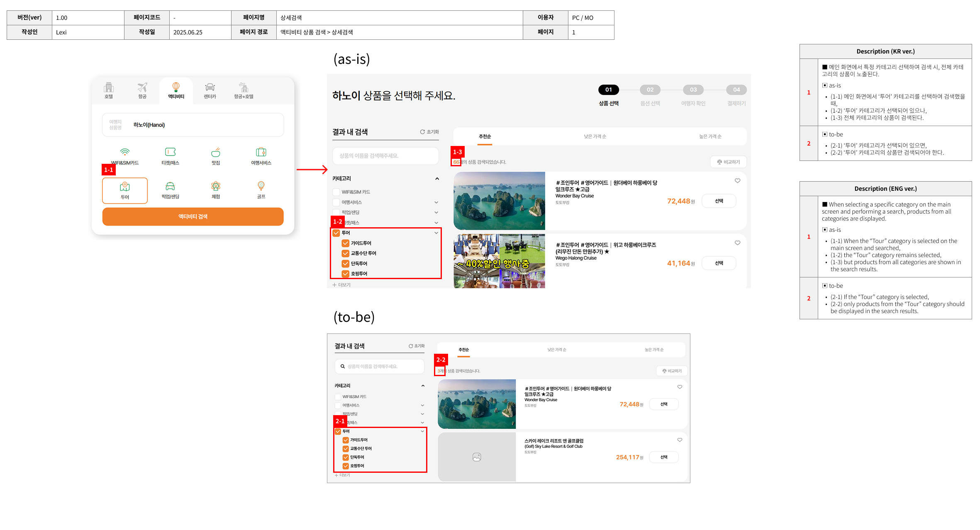Choose the WIFI&SIM card category icon
Image resolution: width=980 pixels, height=530 pixels.
125,152
